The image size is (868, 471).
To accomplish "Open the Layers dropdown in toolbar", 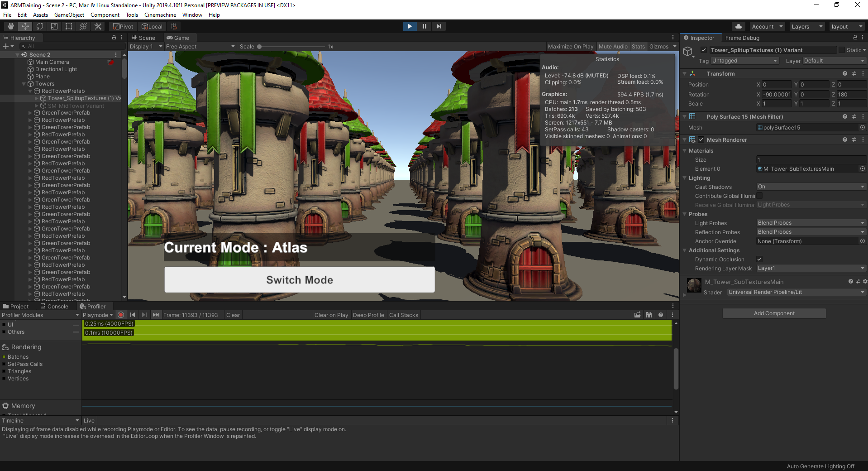I will pyautogui.click(x=806, y=26).
